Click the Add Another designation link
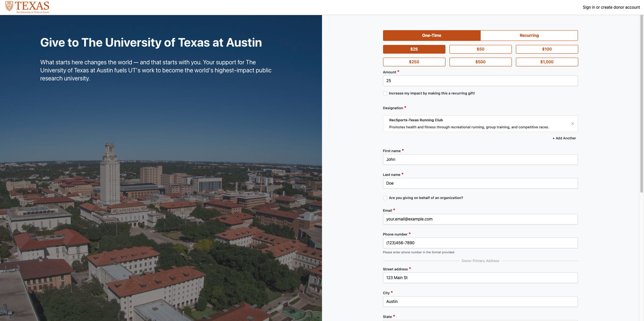 coord(564,138)
